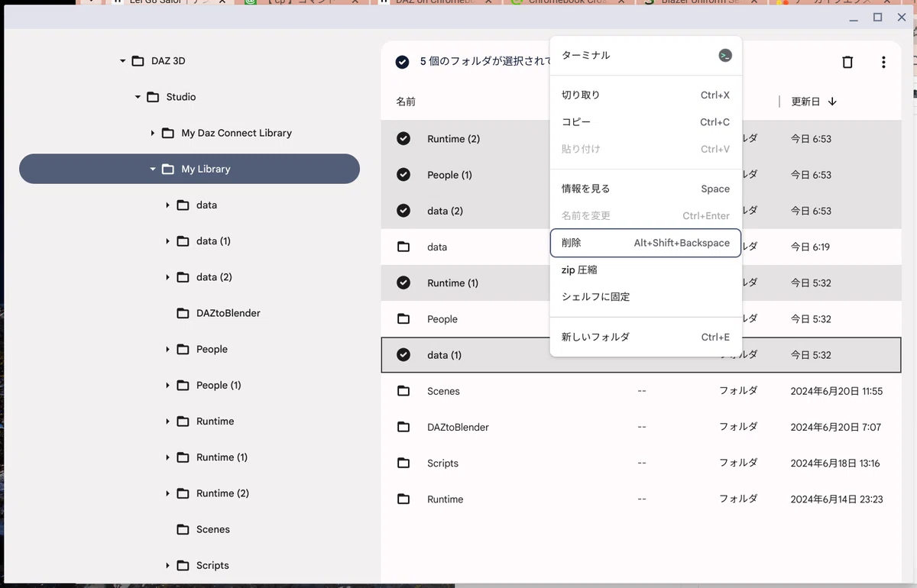Select Runtime (2) label in sidebar tree
This screenshot has height=588, width=917.
[x=222, y=493]
